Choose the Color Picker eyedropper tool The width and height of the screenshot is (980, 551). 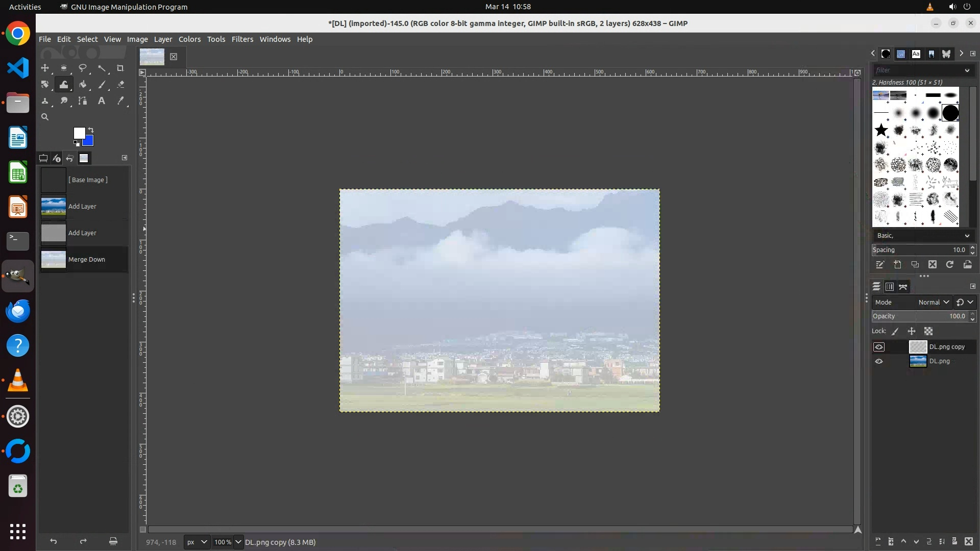click(120, 101)
